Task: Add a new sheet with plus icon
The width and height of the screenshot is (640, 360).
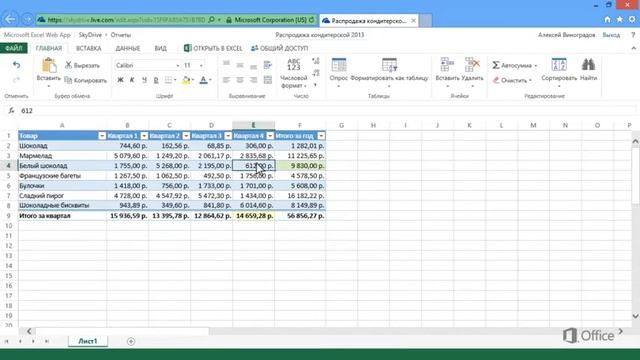Action: click(131, 341)
